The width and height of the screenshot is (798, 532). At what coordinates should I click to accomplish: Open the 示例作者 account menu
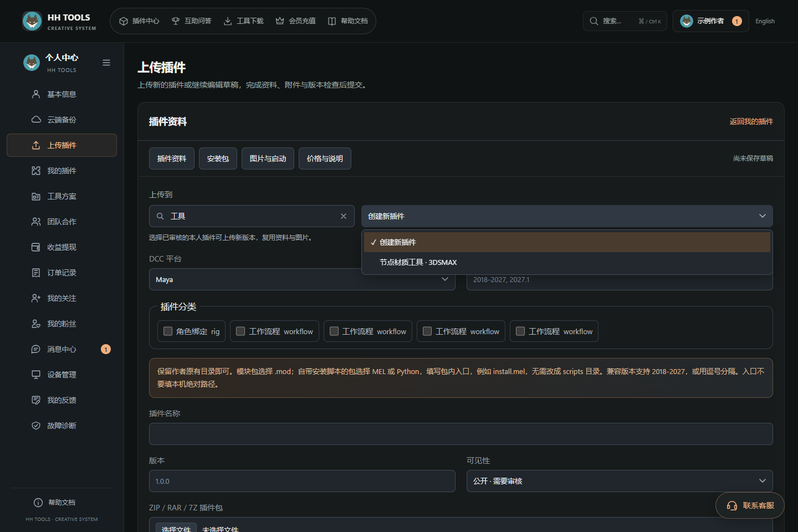coord(710,21)
